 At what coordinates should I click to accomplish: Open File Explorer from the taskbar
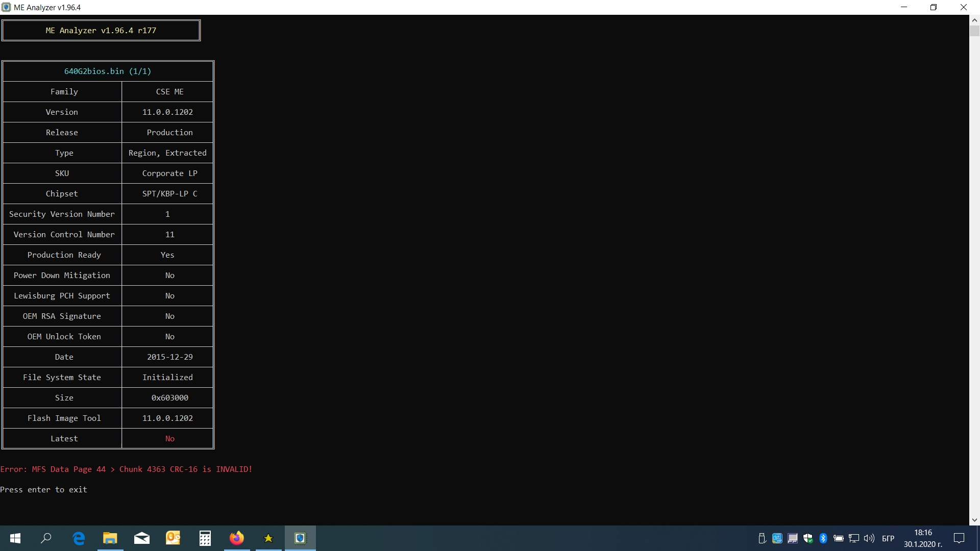110,538
